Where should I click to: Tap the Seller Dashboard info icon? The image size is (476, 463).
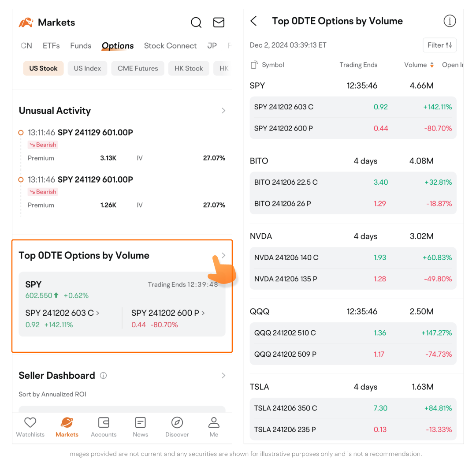(x=103, y=376)
